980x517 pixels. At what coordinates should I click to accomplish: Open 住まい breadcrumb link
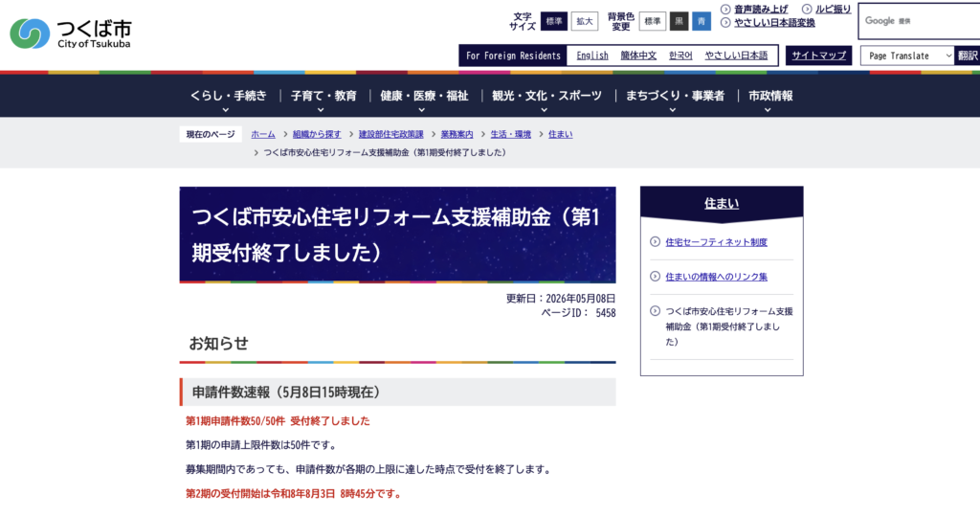point(560,134)
